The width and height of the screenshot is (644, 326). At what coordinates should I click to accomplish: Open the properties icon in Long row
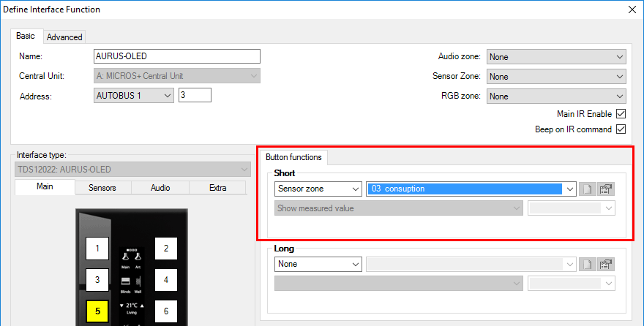pyautogui.click(x=605, y=264)
